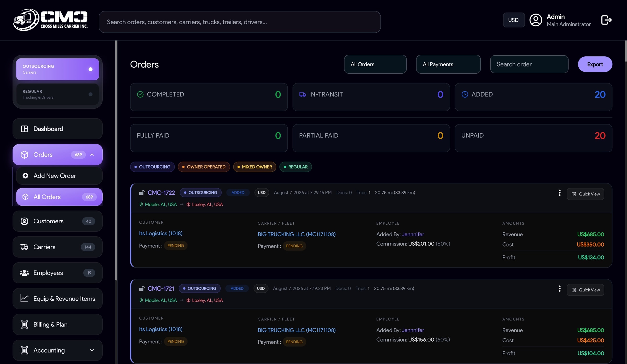This screenshot has height=364, width=627.
Task: Open the All Orders status dropdown
Action: (x=375, y=64)
